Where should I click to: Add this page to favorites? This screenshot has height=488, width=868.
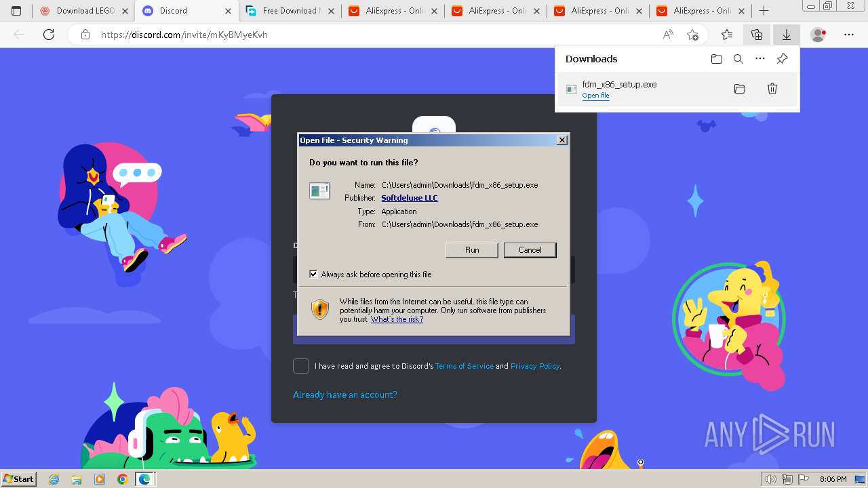click(692, 35)
